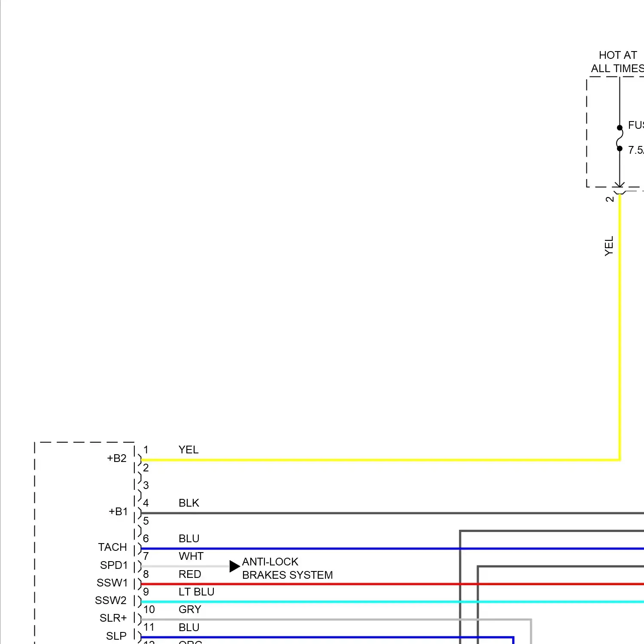Click the "LT BLU" wire color label
This screenshot has height=644, width=644.
(x=196, y=592)
